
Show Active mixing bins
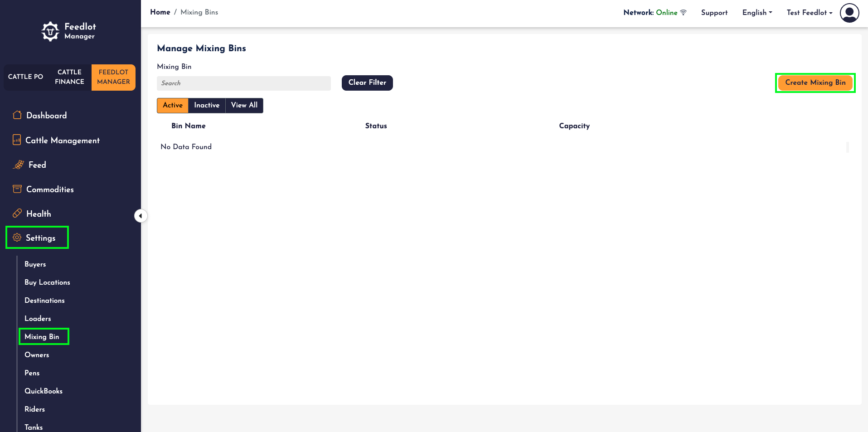173,105
